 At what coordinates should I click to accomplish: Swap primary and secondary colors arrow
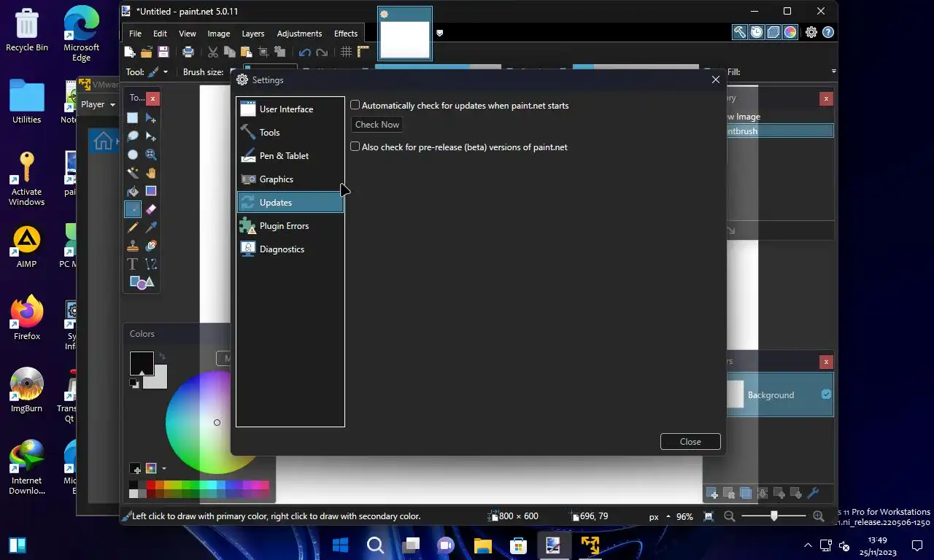(161, 357)
